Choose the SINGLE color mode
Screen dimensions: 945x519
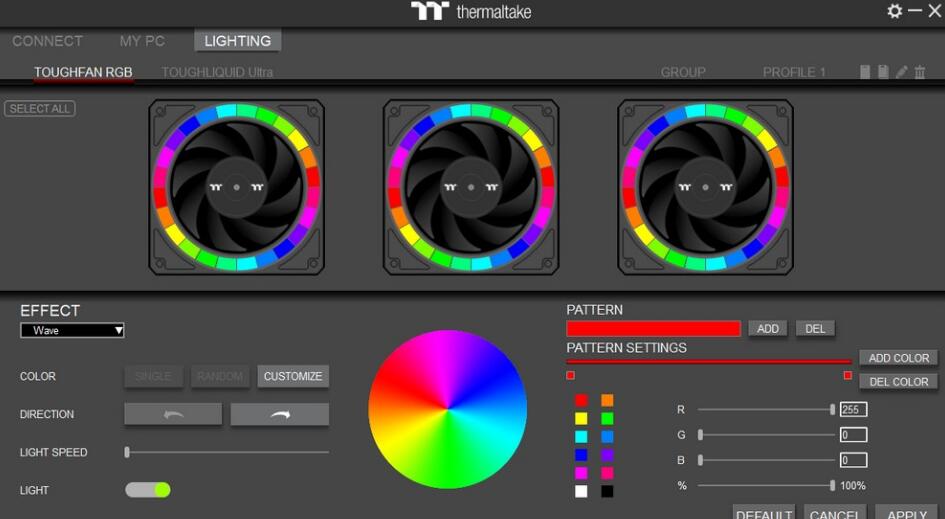(x=154, y=376)
